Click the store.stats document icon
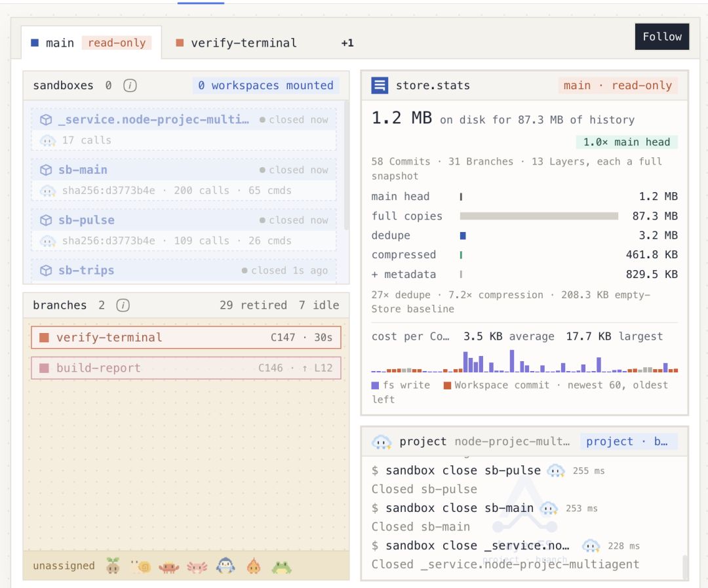 (380, 85)
